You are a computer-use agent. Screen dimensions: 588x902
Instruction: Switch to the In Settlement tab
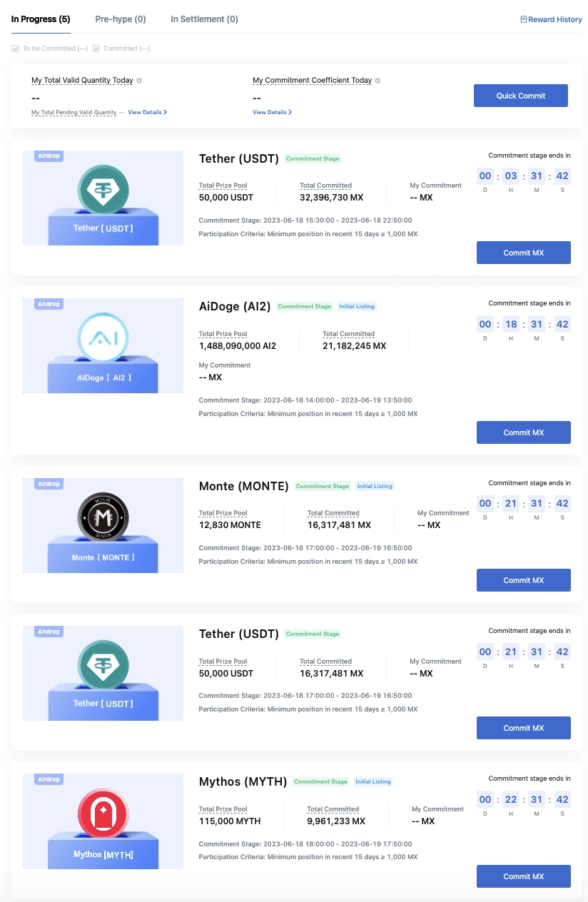click(x=205, y=19)
